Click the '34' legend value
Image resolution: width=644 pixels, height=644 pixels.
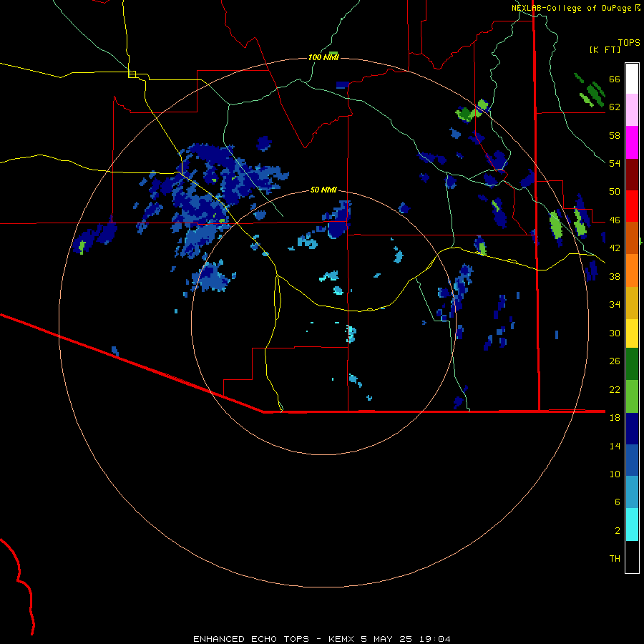(615, 305)
